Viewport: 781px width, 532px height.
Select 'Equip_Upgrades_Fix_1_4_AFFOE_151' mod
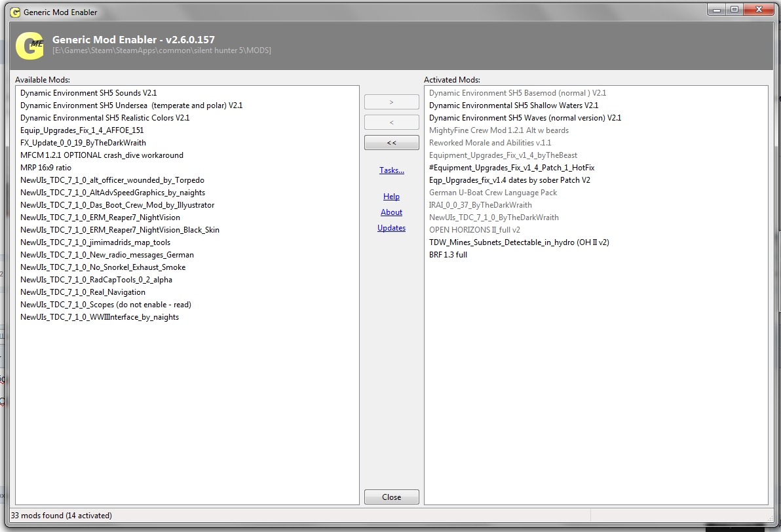[82, 130]
